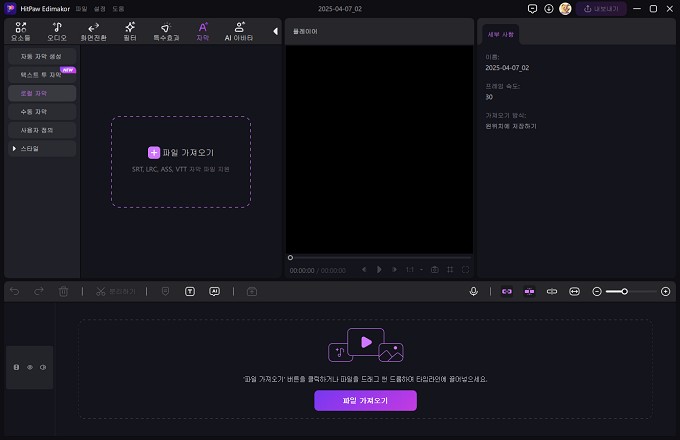Click the purple 파일 가져오기 button in timeline

pos(365,401)
